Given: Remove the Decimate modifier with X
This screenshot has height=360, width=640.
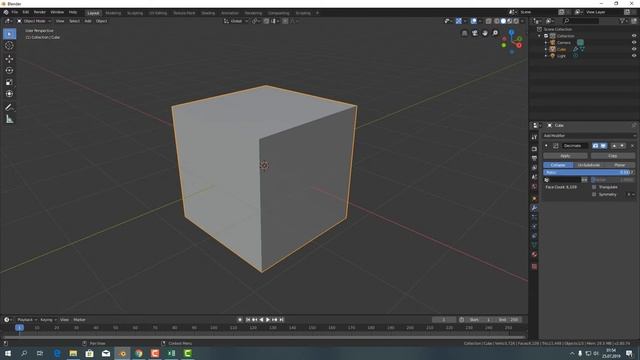Looking at the screenshot, I should click(x=632, y=146).
